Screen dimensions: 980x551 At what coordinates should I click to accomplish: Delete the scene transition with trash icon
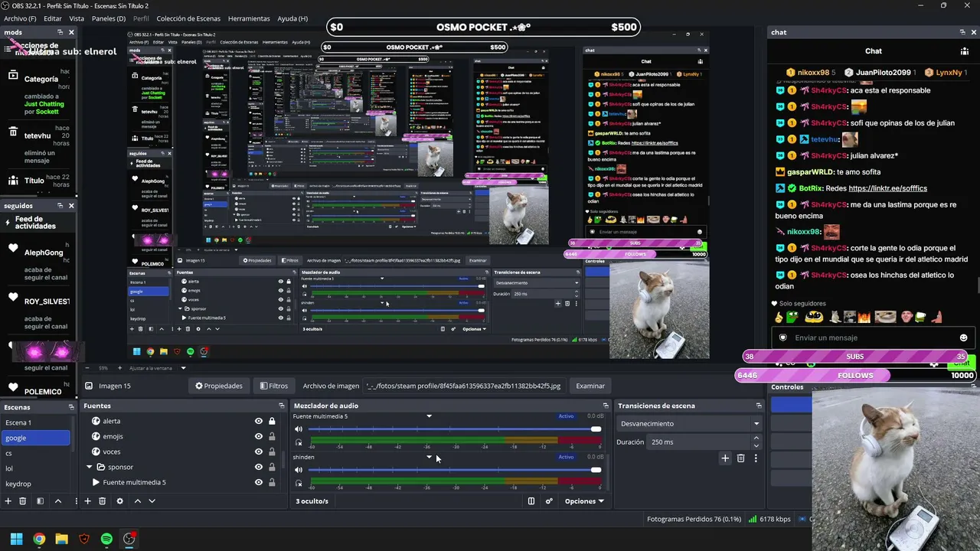point(740,458)
